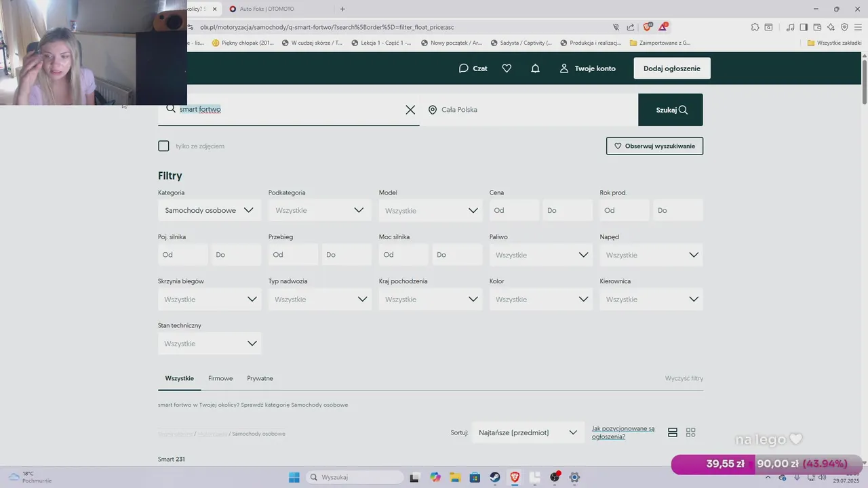Click Dodaj ogłoszenie button

pos(672,68)
